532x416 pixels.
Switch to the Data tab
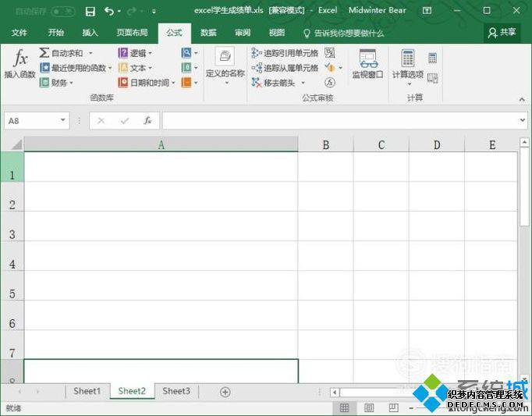pos(208,33)
